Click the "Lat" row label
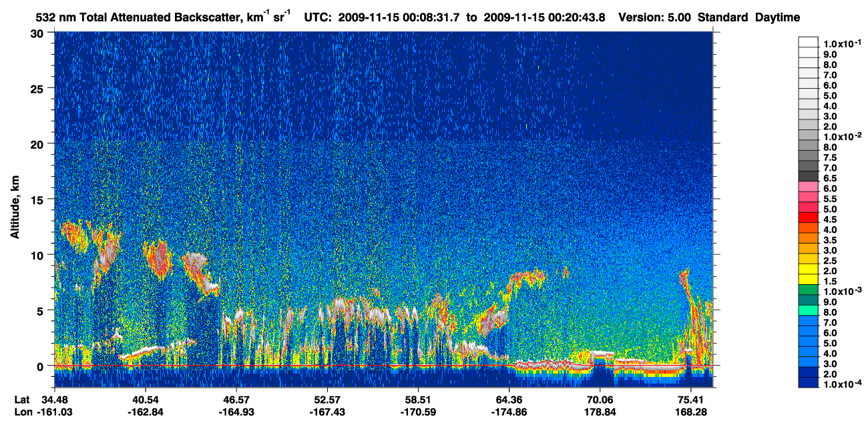Image resolution: width=868 pixels, height=445 pixels. [21, 400]
